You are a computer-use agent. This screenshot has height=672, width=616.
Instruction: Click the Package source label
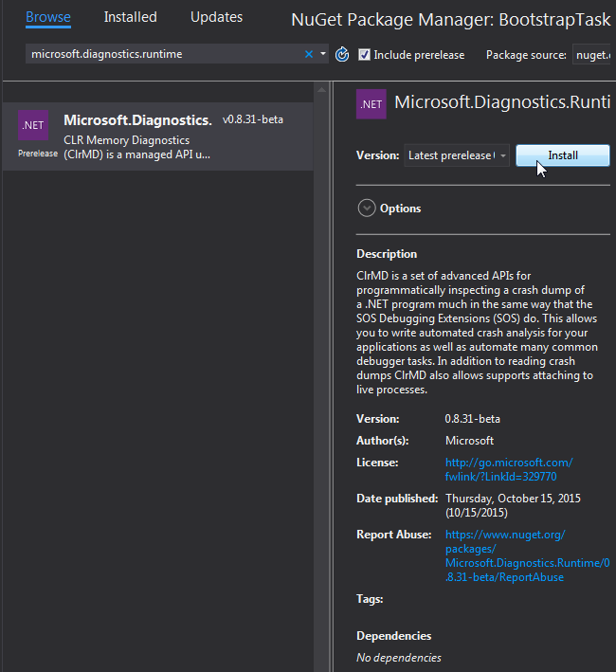526,55
